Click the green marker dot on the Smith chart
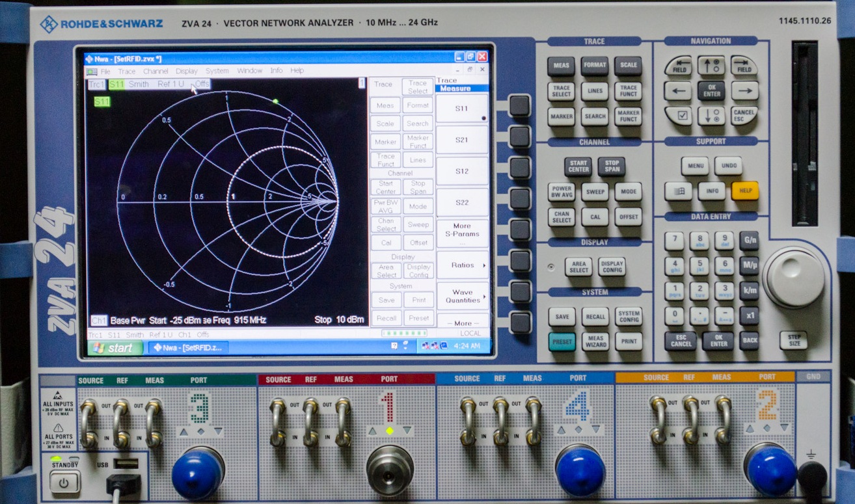 [x=276, y=101]
